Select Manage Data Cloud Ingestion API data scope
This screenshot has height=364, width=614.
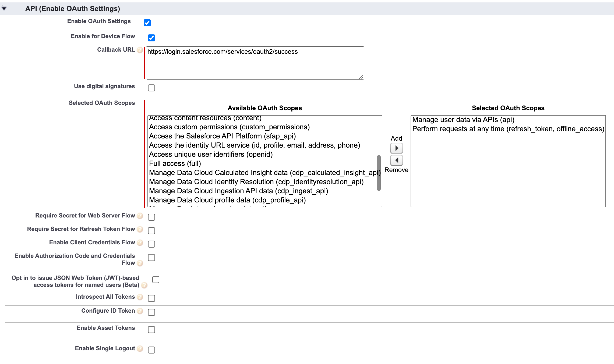point(238,191)
